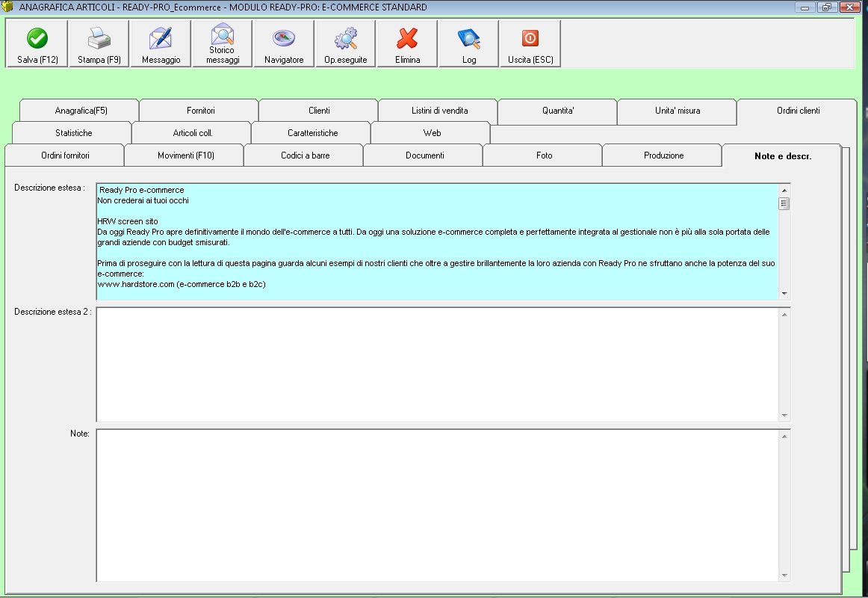Exit via the Uscita (ESC) power icon
Viewport: 868px width, 598px height.
pyautogui.click(x=530, y=44)
